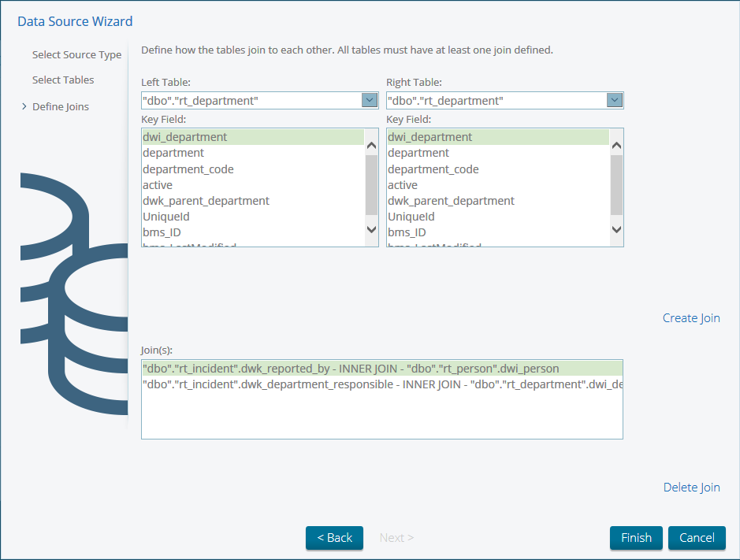Open the Left Table dropdown

[x=369, y=100]
